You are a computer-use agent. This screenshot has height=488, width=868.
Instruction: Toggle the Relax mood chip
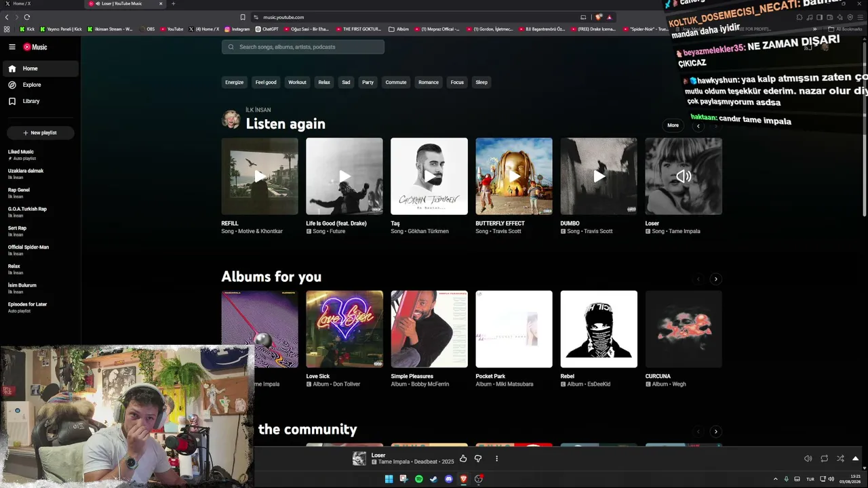tap(324, 82)
